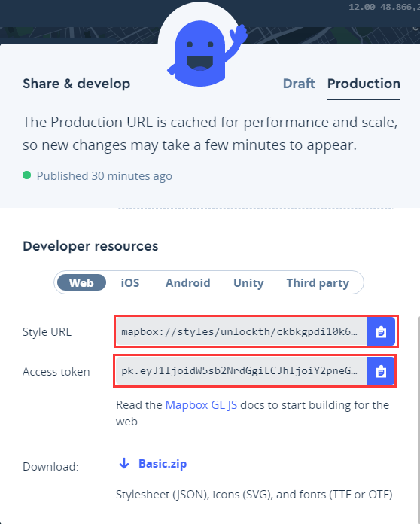
Task: Copy the Style URL with clipboard icon
Action: 381,331
